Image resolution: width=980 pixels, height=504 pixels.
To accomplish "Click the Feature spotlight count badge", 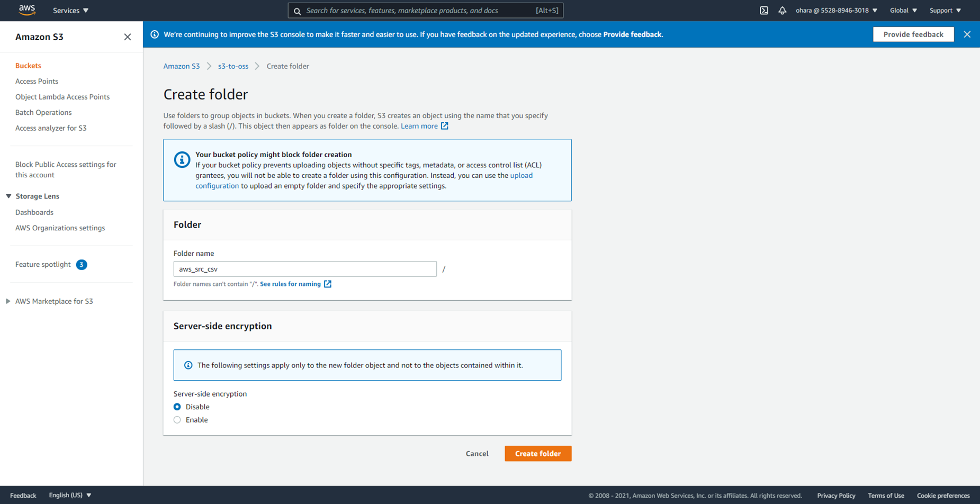I will 82,265.
